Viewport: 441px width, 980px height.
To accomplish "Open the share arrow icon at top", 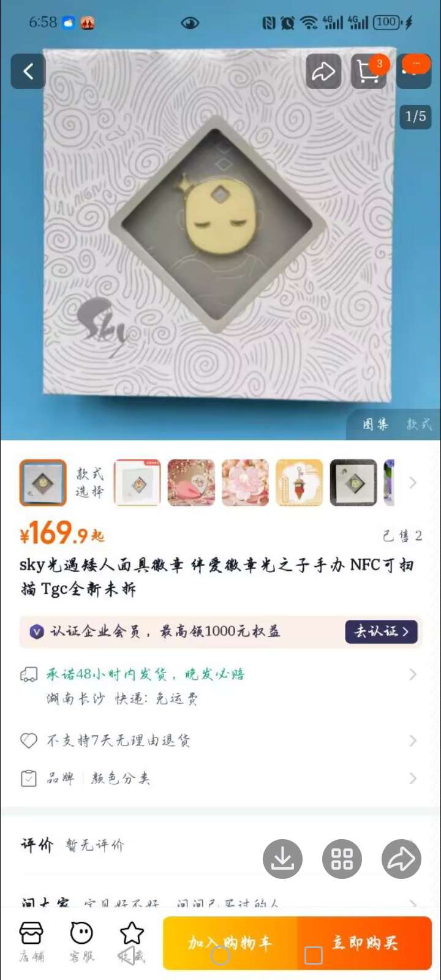I will [x=323, y=71].
